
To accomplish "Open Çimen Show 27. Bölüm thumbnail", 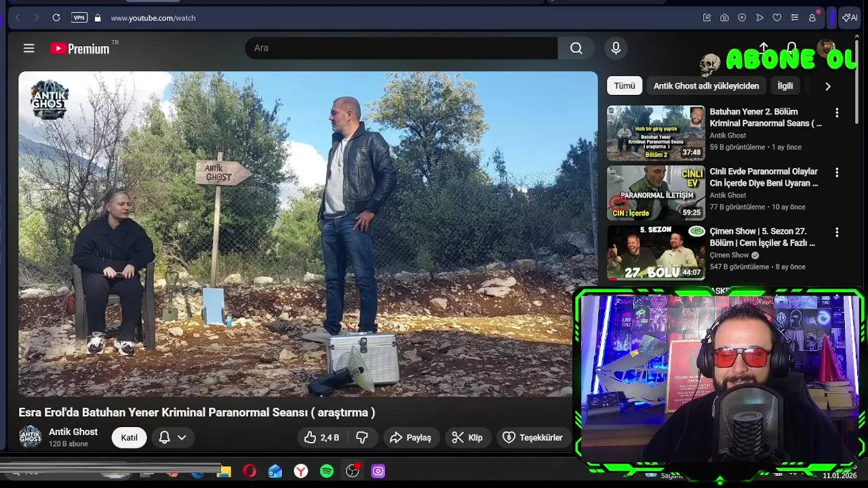I will (x=656, y=253).
